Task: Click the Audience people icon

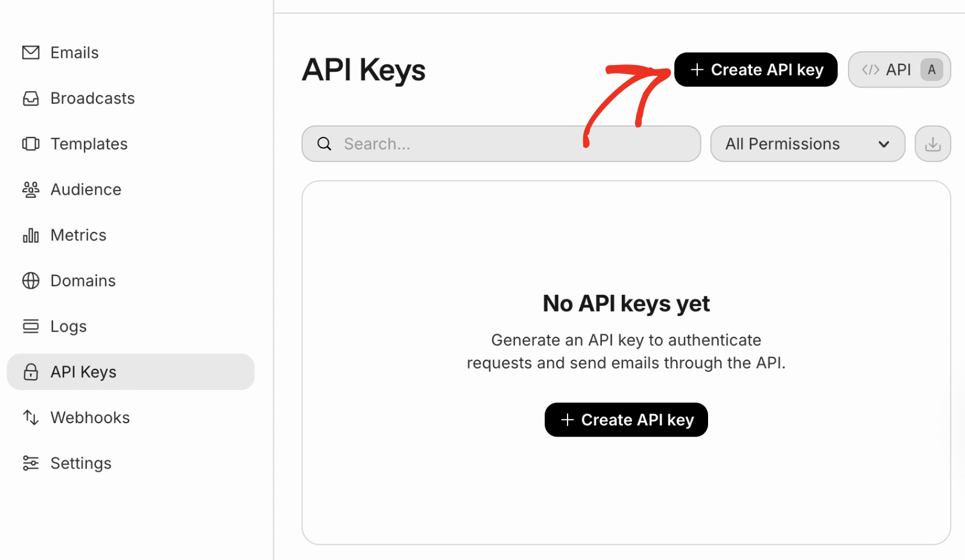Action: [30, 189]
